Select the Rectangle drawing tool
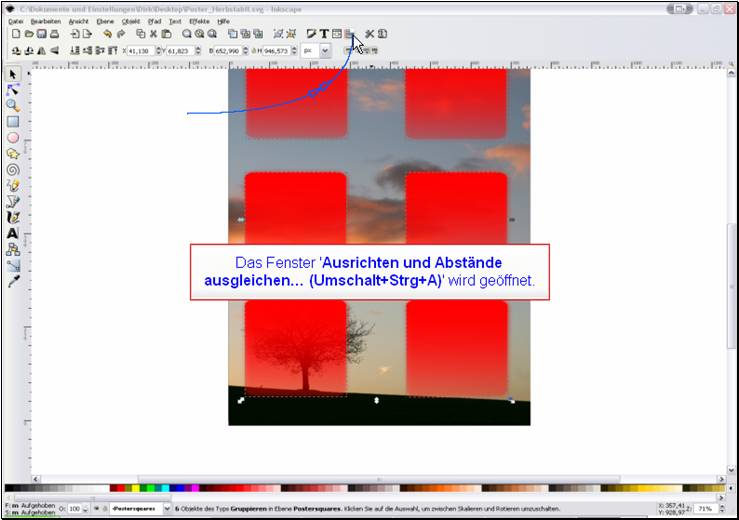 (13, 121)
